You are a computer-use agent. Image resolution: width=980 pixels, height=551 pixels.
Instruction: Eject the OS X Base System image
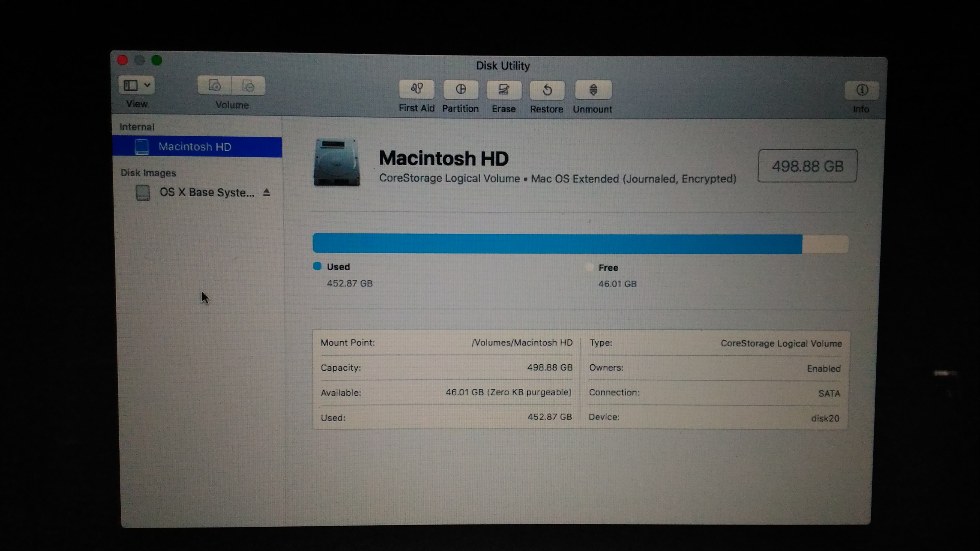(266, 193)
